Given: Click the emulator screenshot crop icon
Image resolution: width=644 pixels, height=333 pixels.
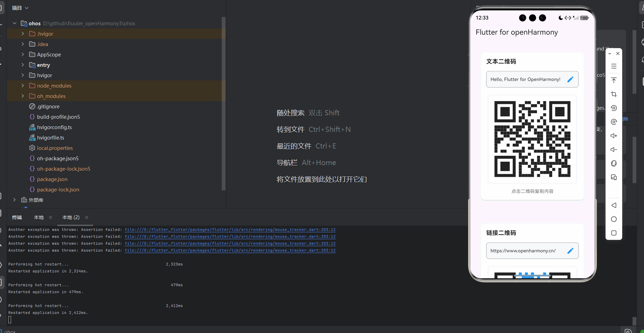Looking at the screenshot, I should [614, 94].
